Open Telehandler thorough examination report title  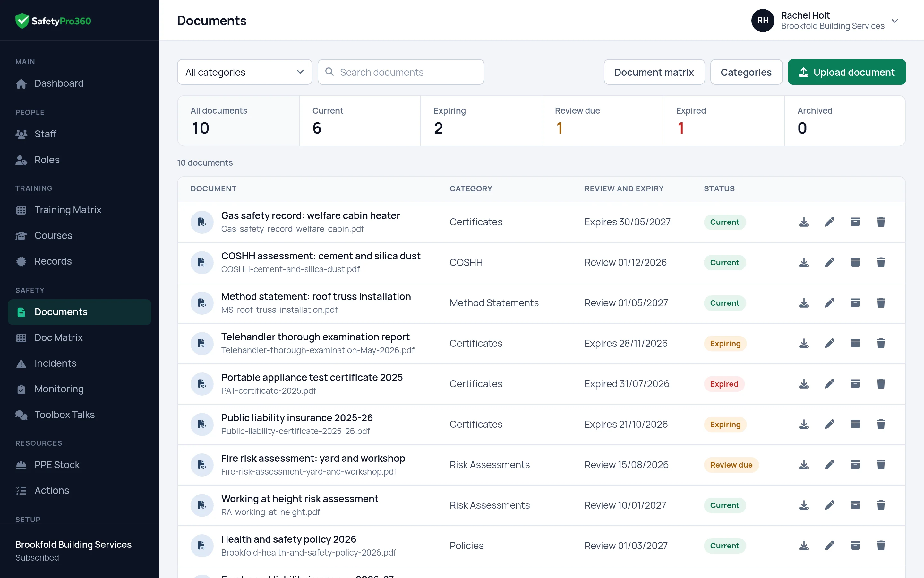(x=315, y=337)
